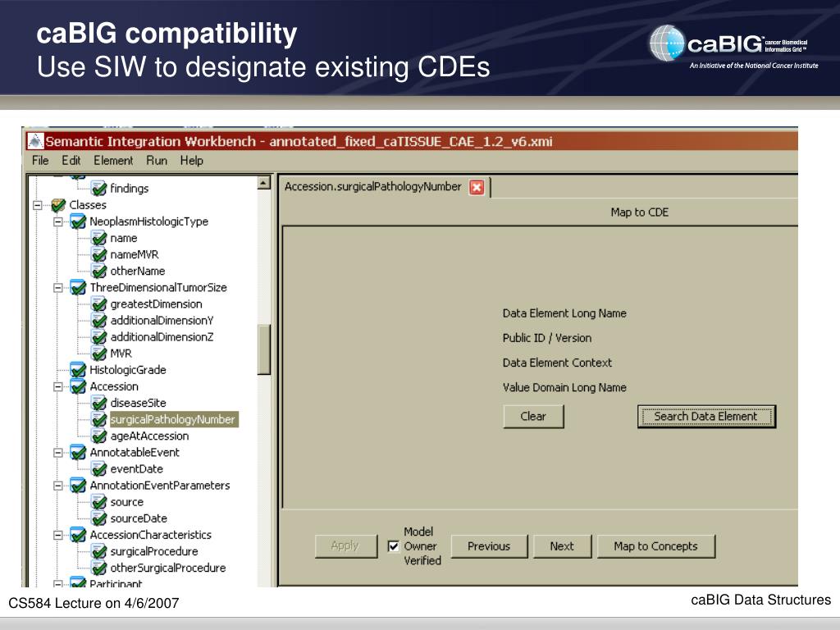The height and width of the screenshot is (630, 840).
Task: Click the Next button
Action: [x=562, y=546]
